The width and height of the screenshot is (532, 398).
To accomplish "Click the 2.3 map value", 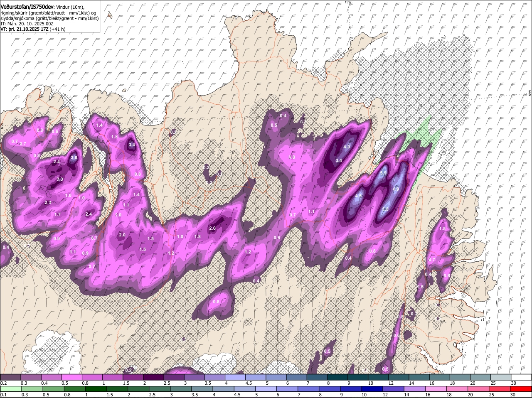I will (x=48, y=202).
